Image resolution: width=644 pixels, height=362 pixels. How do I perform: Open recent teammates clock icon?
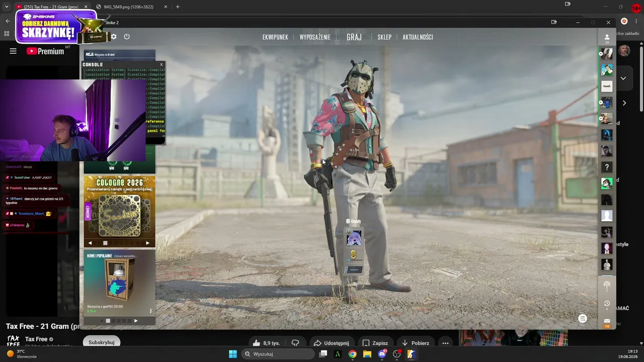[x=607, y=304]
